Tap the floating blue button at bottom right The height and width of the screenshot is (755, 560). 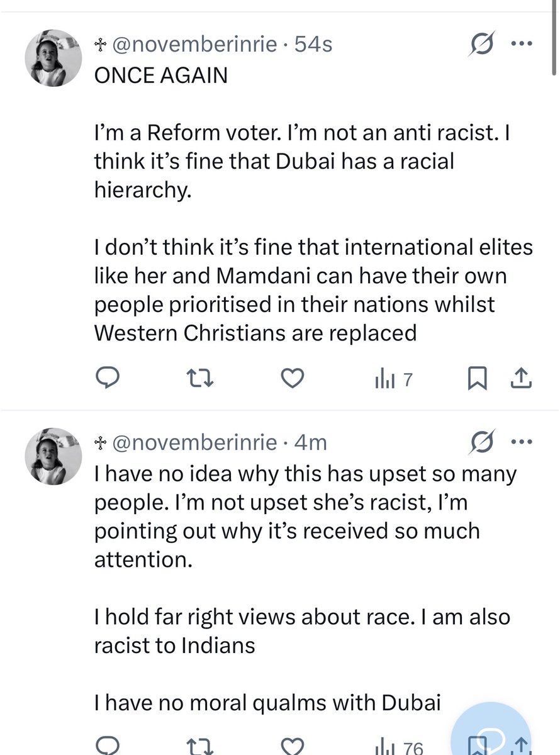tap(492, 730)
